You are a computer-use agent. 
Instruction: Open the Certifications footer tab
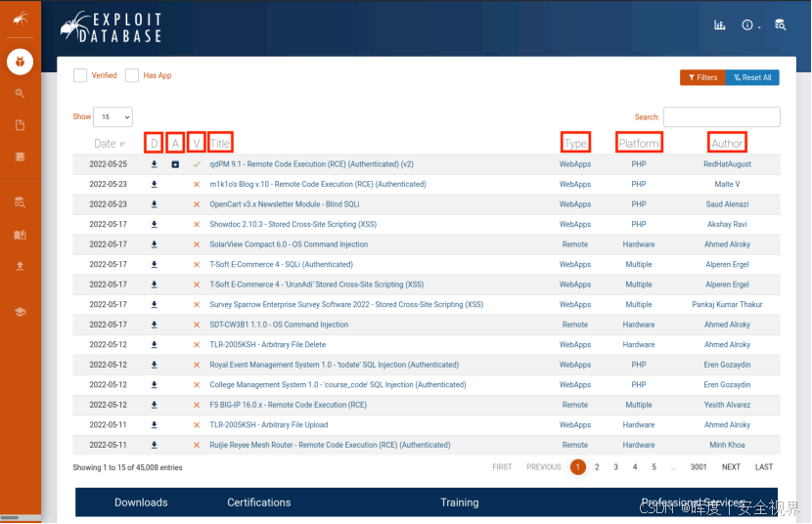(x=259, y=502)
